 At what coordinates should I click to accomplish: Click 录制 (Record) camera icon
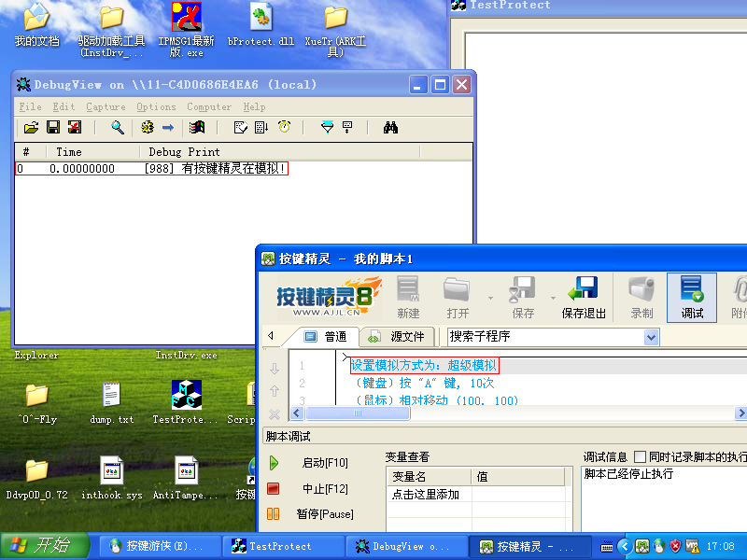coord(641,297)
